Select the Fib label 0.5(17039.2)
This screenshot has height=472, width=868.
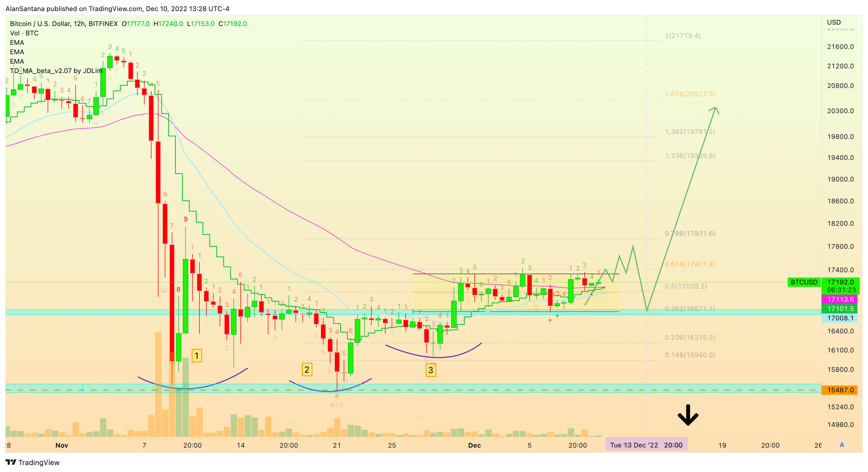click(x=685, y=286)
